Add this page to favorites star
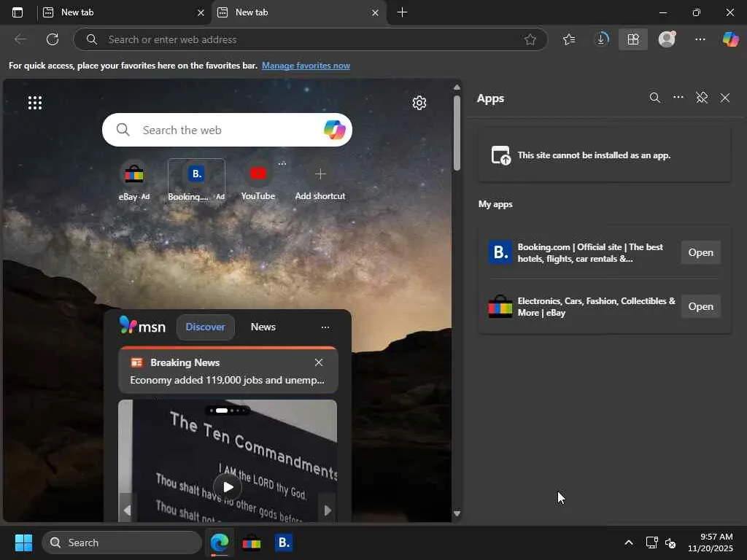The width and height of the screenshot is (747, 560). click(x=530, y=39)
